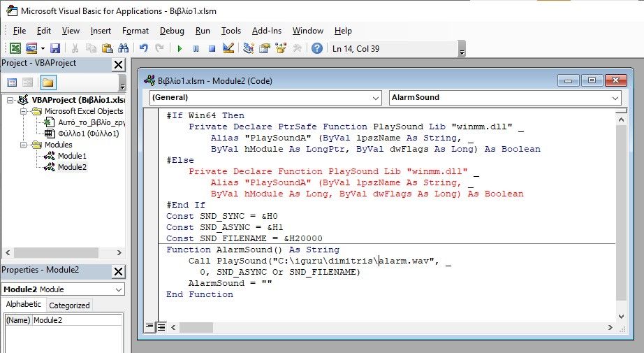Toggle Full Module View button

coord(161,327)
